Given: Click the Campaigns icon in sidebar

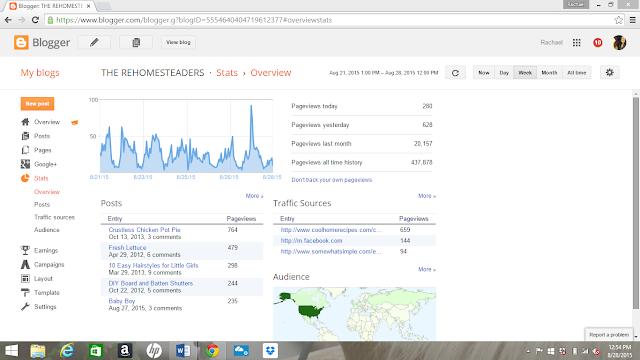Looking at the screenshot, I should click(25, 264).
